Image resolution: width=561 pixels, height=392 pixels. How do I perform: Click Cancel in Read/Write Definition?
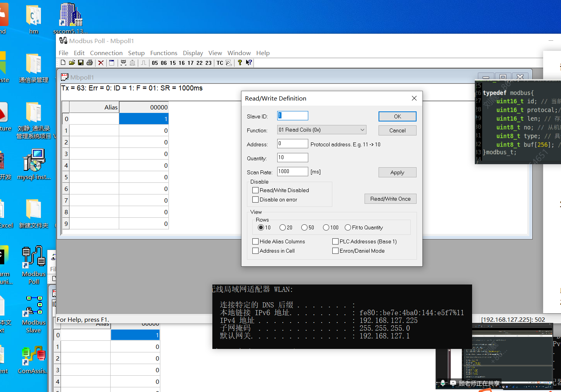[398, 130]
